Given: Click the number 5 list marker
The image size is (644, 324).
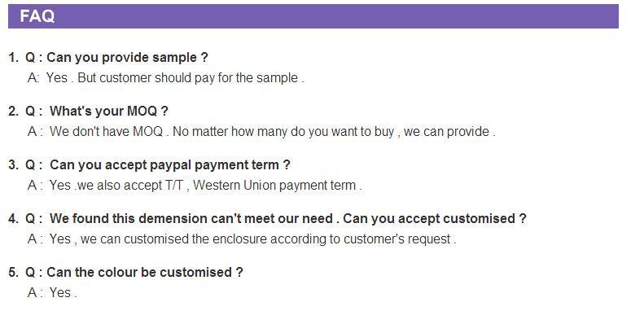Looking at the screenshot, I should pos(13,272).
